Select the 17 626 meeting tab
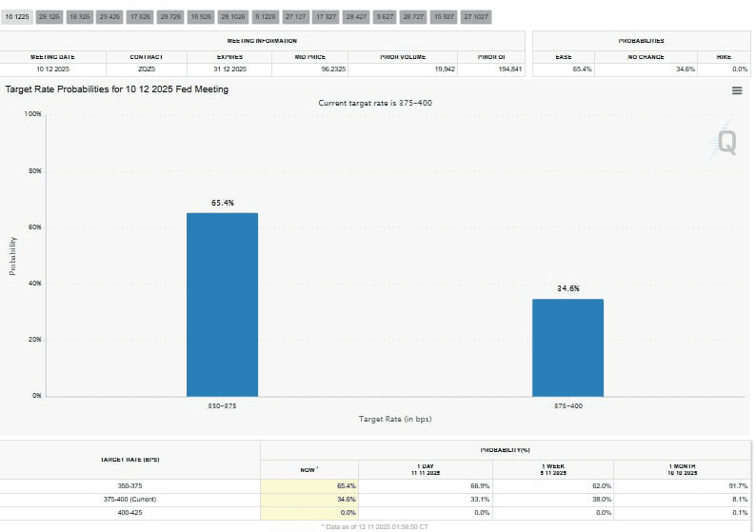Screen dimensions: 756x532 coord(140,17)
